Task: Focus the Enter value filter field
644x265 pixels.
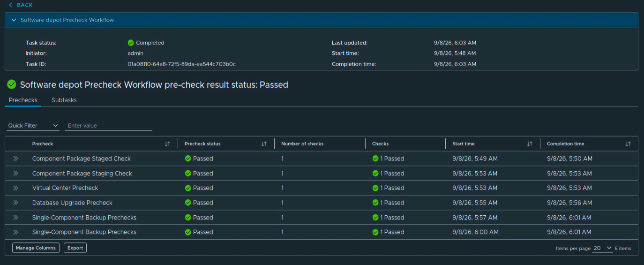Action: coord(108,126)
